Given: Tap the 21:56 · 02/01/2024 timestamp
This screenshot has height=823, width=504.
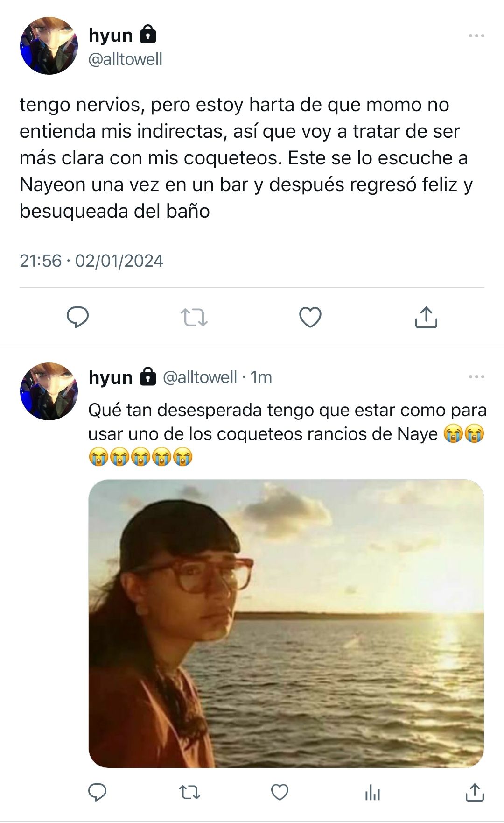Looking at the screenshot, I should (91, 261).
